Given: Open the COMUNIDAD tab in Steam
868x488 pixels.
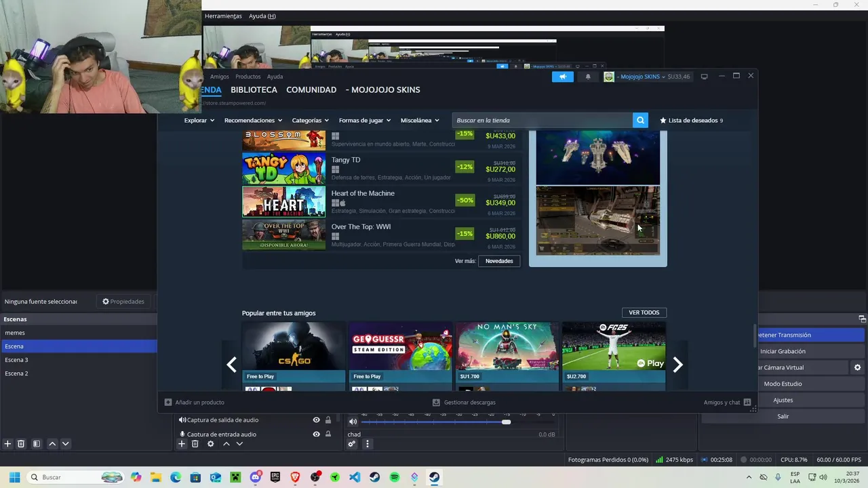Looking at the screenshot, I should pos(311,89).
